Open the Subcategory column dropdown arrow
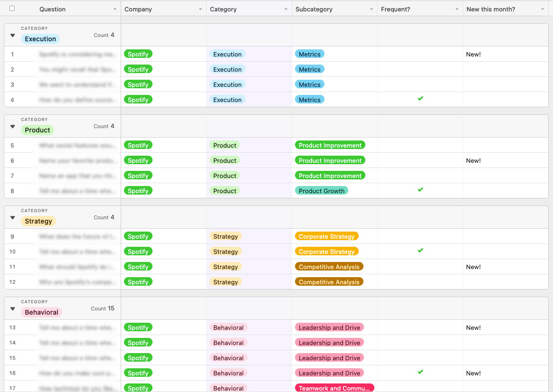 (x=372, y=9)
